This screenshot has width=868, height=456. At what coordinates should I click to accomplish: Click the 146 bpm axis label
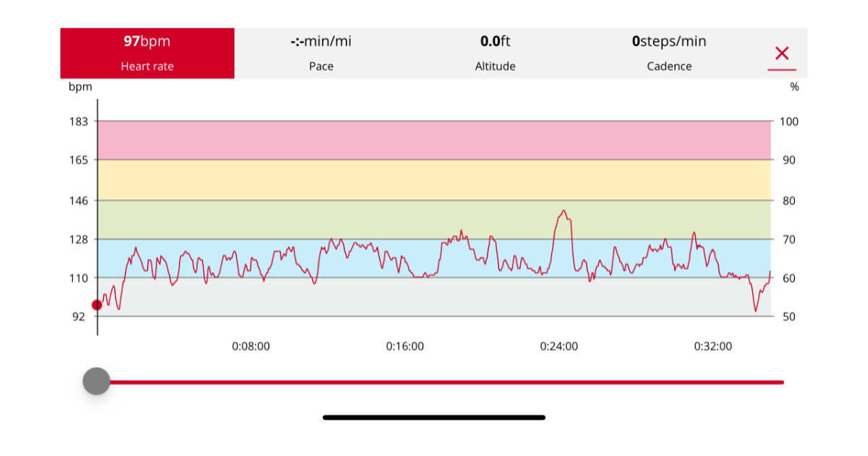click(78, 200)
